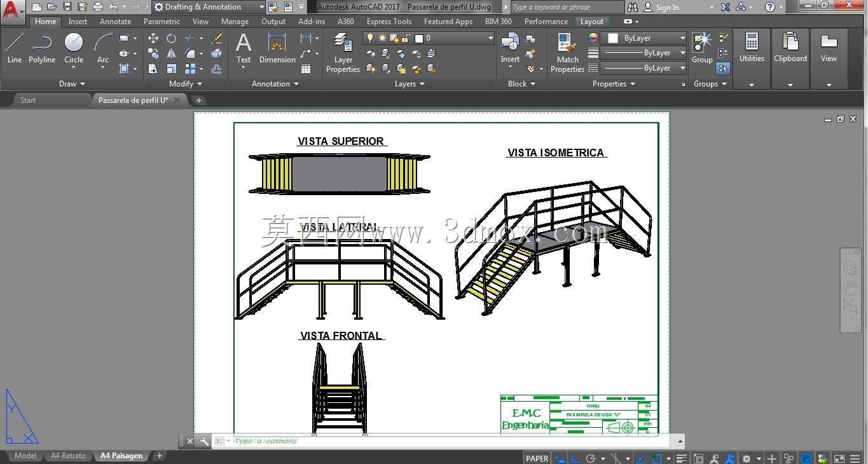Image resolution: width=868 pixels, height=464 pixels.
Task: Expand the Modify panel
Action: (x=185, y=83)
